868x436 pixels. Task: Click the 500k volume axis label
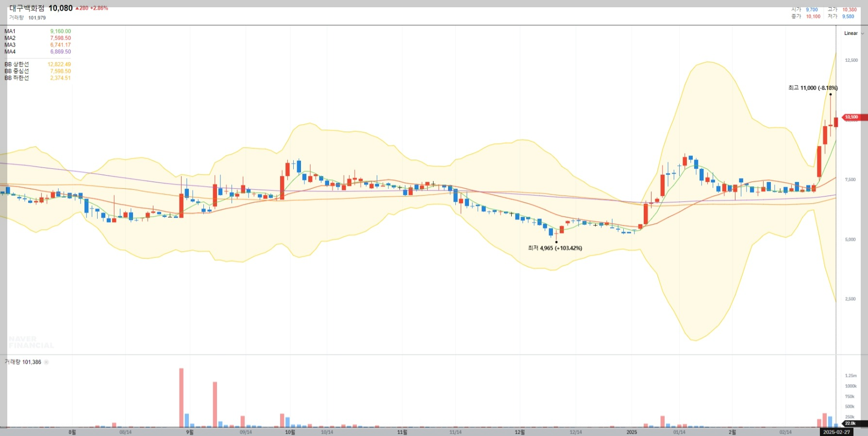pyautogui.click(x=850, y=407)
